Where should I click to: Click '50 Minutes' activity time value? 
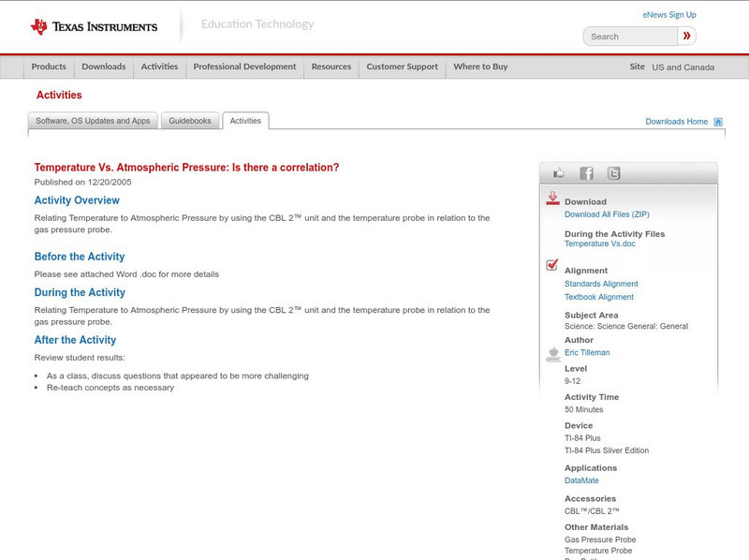583,409
